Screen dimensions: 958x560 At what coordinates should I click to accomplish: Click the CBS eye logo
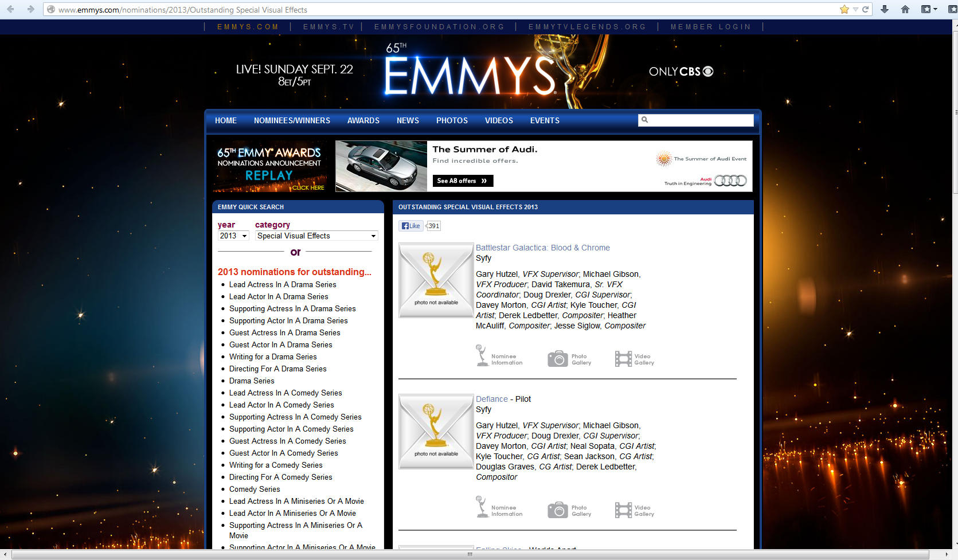pos(708,71)
